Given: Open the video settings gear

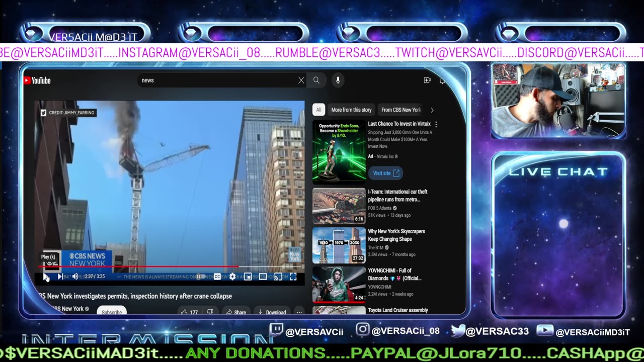Looking at the screenshot, I should [232, 277].
